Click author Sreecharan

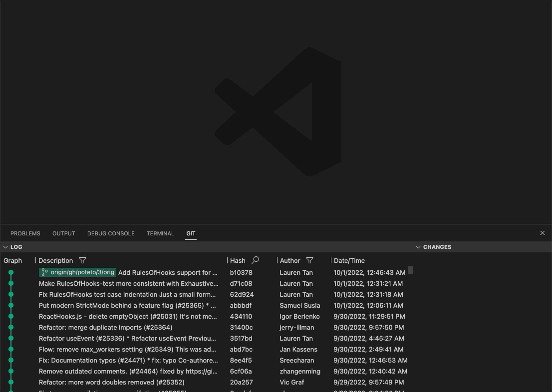tap(297, 360)
